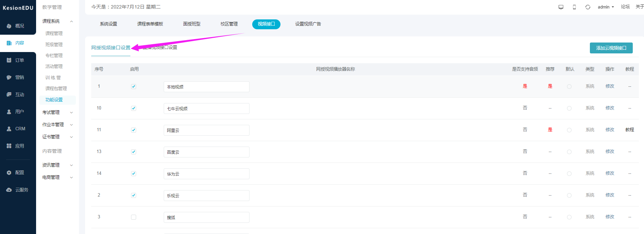Click the desktop monitor preview icon
The height and width of the screenshot is (234, 644).
[561, 7]
